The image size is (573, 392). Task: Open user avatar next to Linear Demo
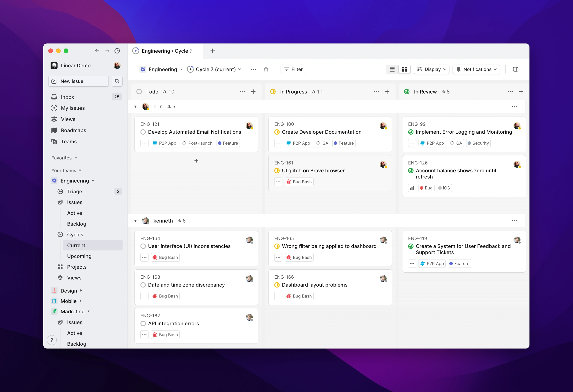click(x=117, y=65)
